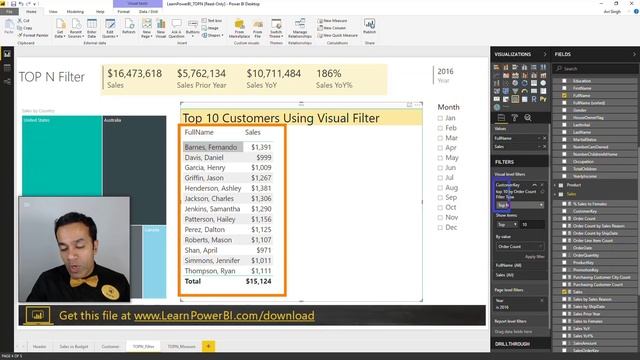Add a New Page from ribbon

pyautogui.click(x=147, y=28)
